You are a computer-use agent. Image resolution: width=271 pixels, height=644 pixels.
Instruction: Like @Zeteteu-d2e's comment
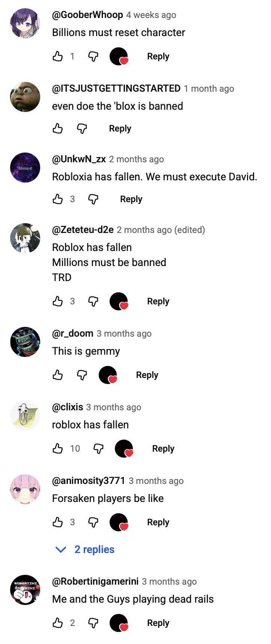point(57,301)
